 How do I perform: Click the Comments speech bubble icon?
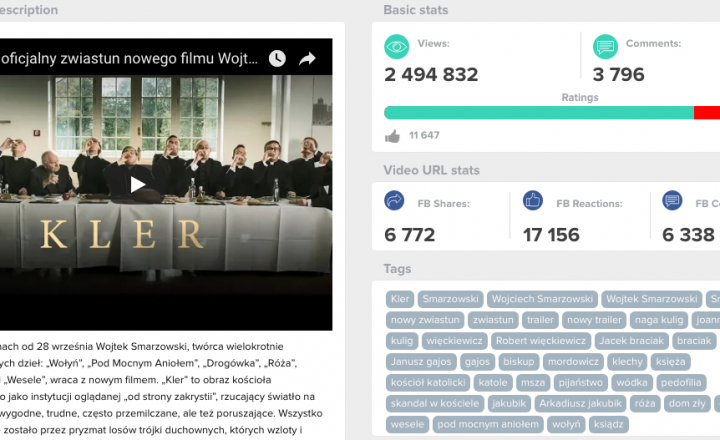605,47
